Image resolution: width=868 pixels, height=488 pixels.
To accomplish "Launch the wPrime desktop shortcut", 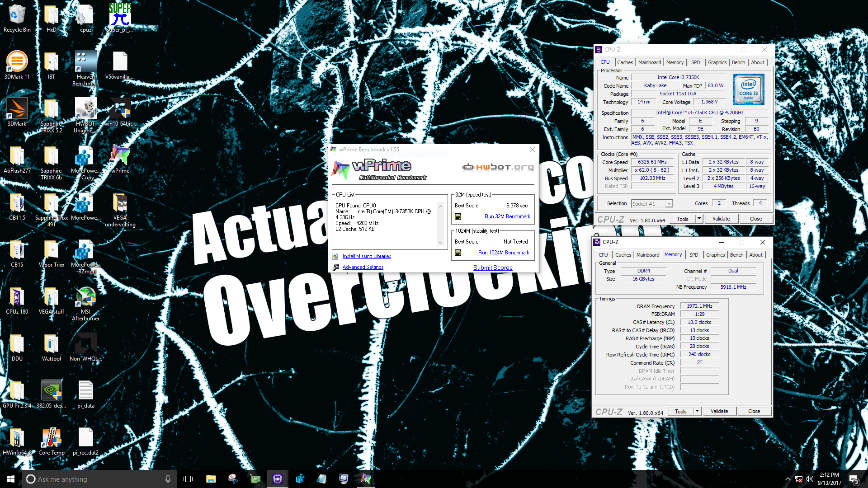I will pyautogui.click(x=120, y=159).
